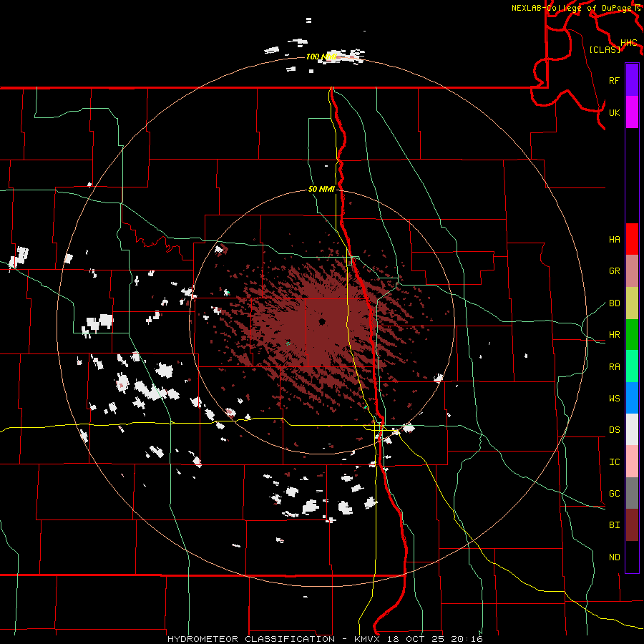Viewport: 644px width, 644px height.
Task: Click the BI legend label
Action: (614, 525)
